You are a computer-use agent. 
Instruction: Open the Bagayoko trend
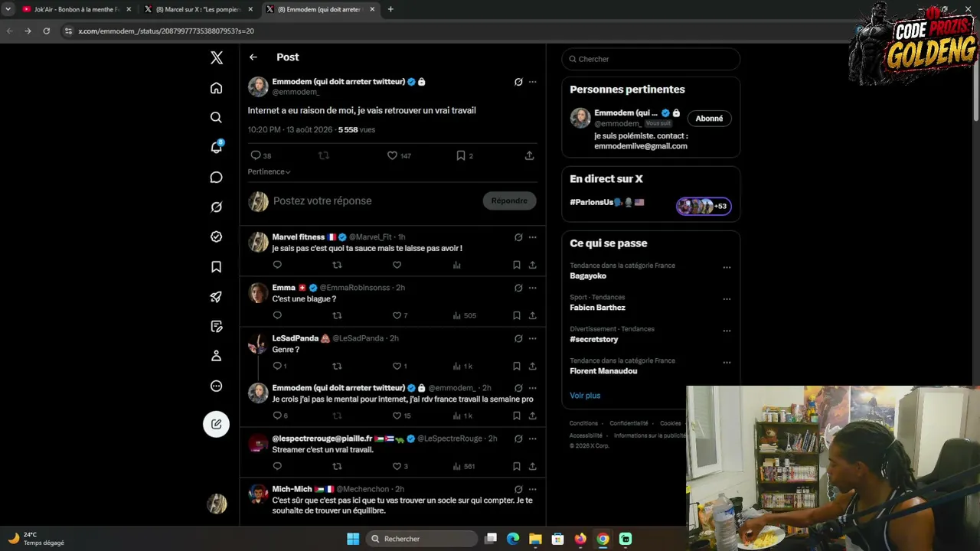click(588, 275)
